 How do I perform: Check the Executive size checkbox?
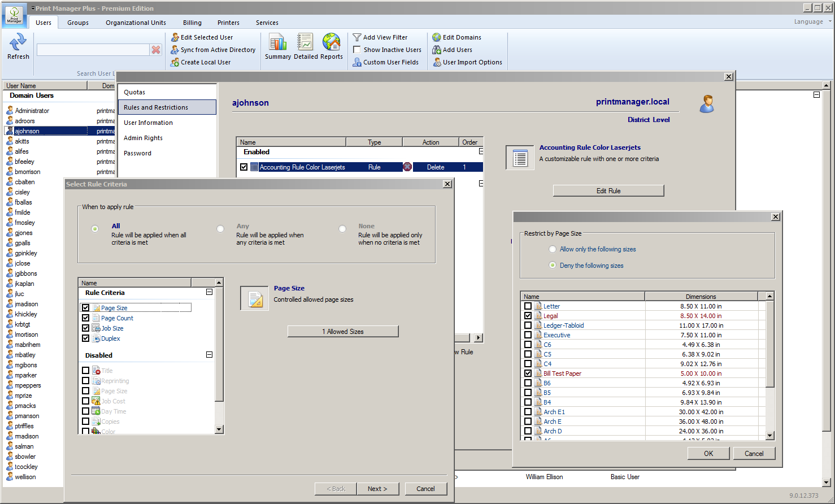pyautogui.click(x=528, y=335)
